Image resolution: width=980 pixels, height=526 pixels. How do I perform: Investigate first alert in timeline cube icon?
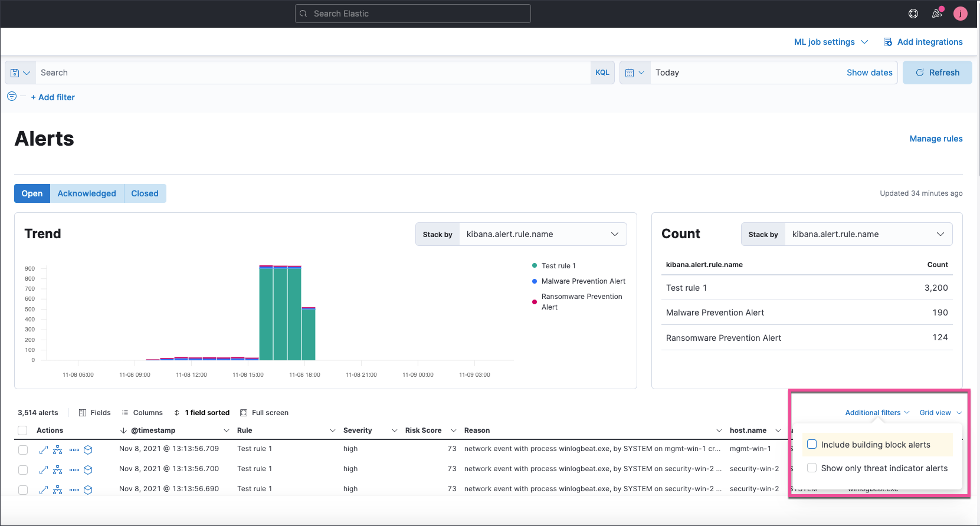click(88, 450)
